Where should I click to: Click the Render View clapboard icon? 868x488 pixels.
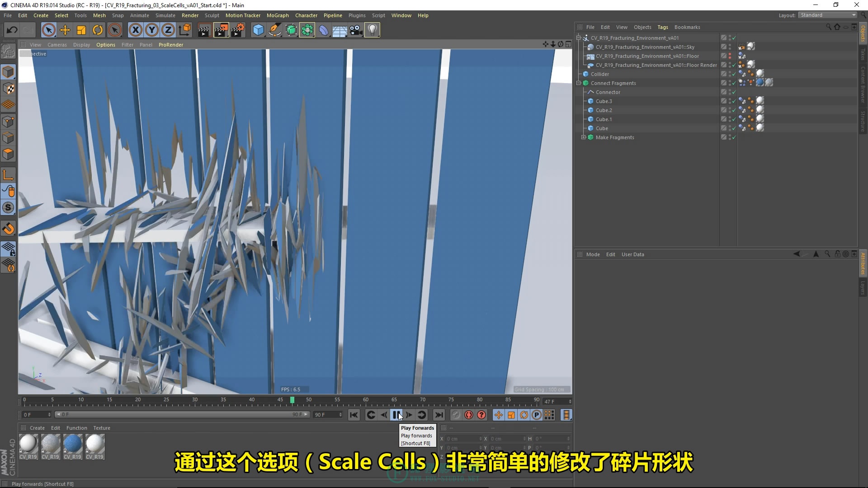204,30
